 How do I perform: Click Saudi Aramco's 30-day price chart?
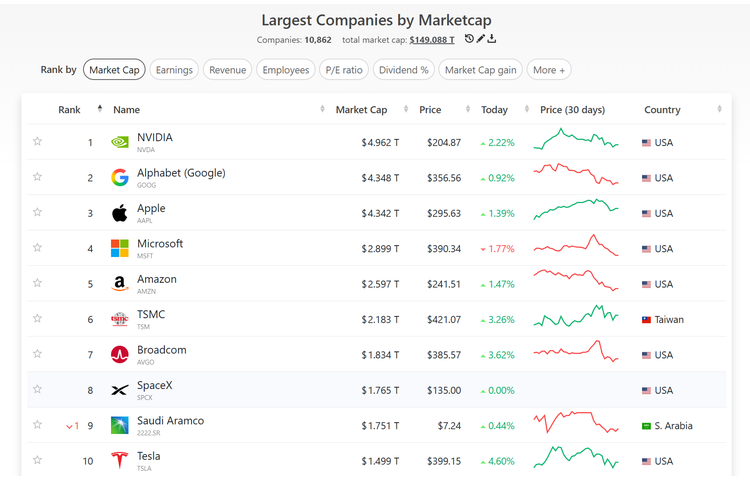pyautogui.click(x=576, y=422)
